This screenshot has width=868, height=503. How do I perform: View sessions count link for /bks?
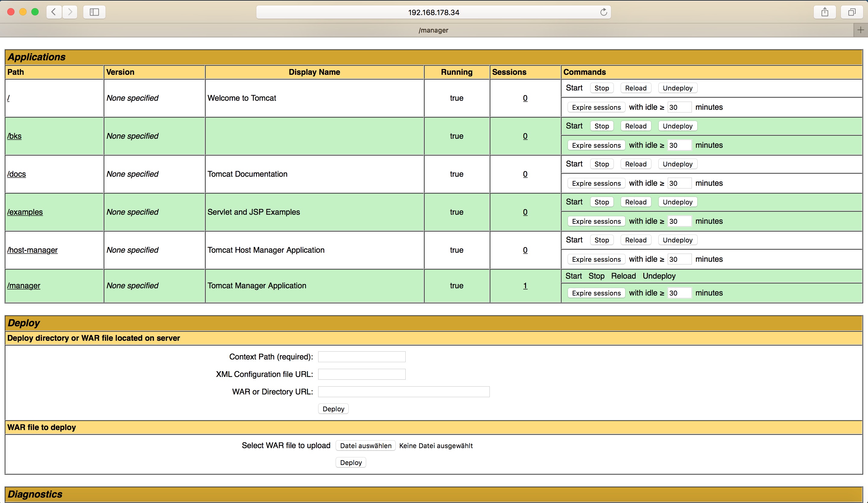point(525,136)
